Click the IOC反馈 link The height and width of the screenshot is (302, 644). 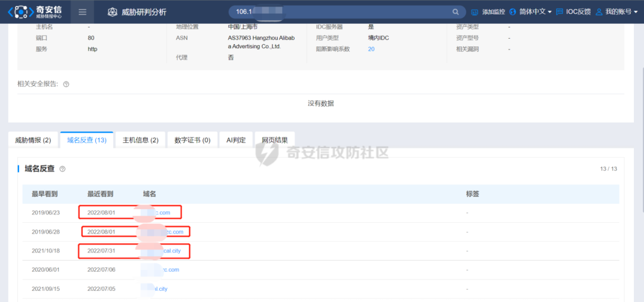(x=578, y=12)
